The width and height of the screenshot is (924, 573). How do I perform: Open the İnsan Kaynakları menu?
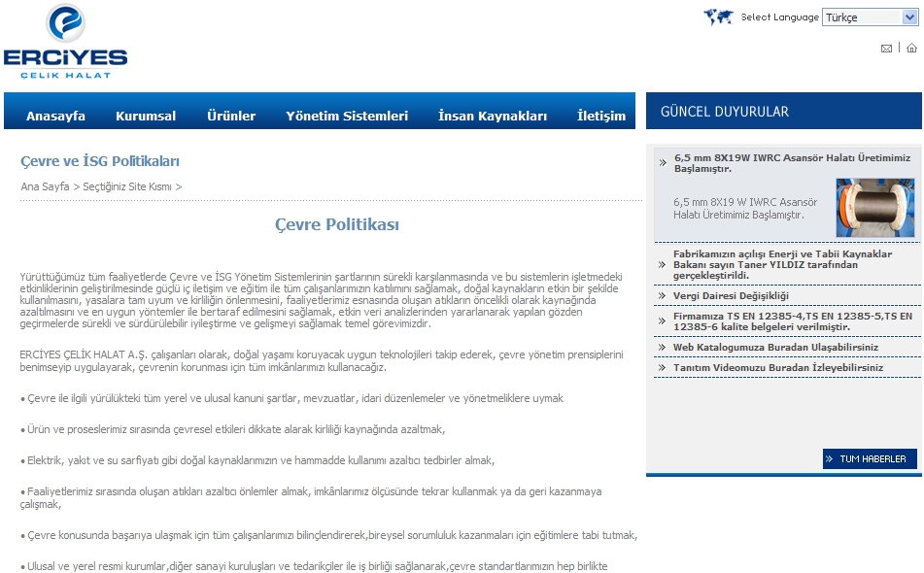point(493,116)
